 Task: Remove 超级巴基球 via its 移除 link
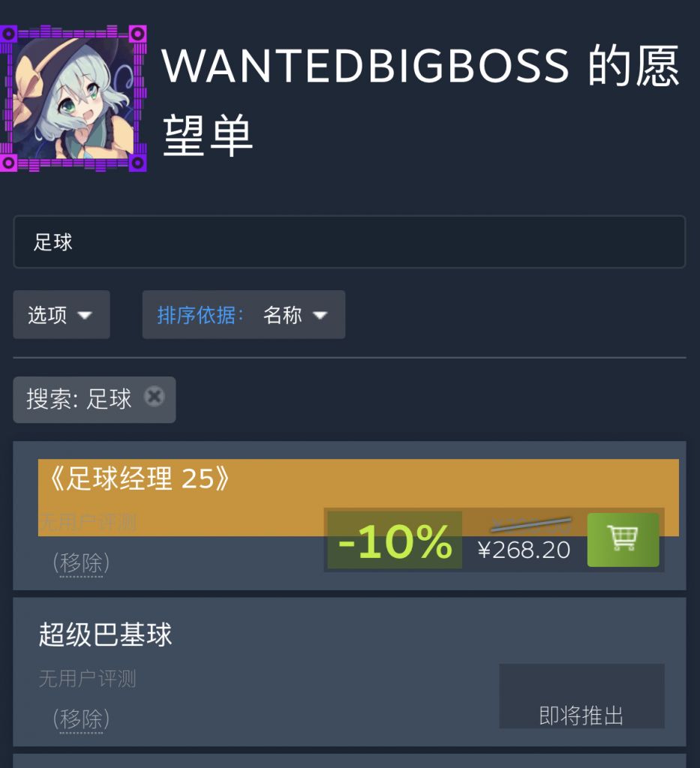(x=81, y=719)
